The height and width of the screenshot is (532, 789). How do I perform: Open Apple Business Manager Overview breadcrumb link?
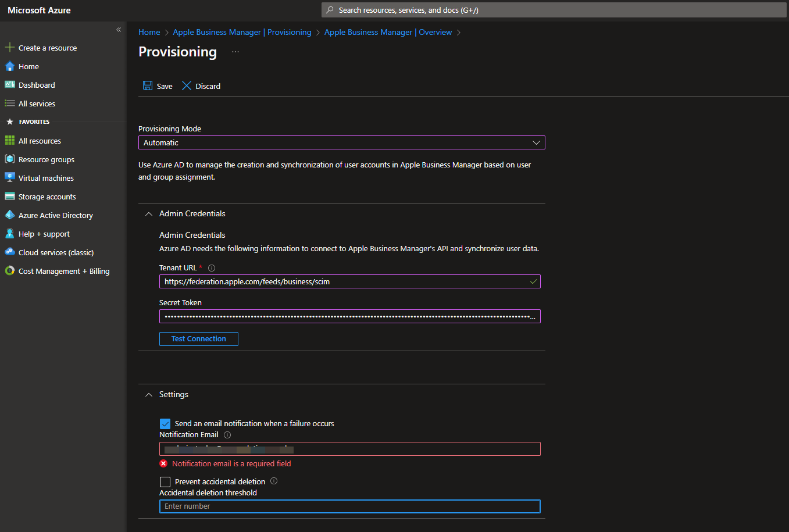click(387, 32)
